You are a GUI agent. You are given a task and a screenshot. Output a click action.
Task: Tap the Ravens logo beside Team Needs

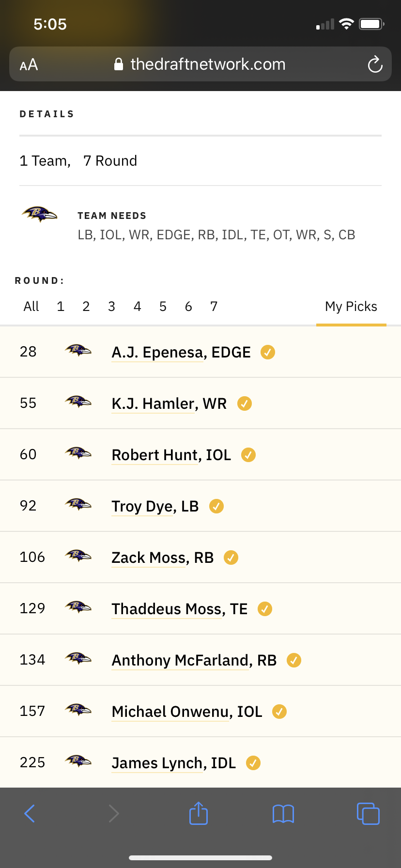39,214
